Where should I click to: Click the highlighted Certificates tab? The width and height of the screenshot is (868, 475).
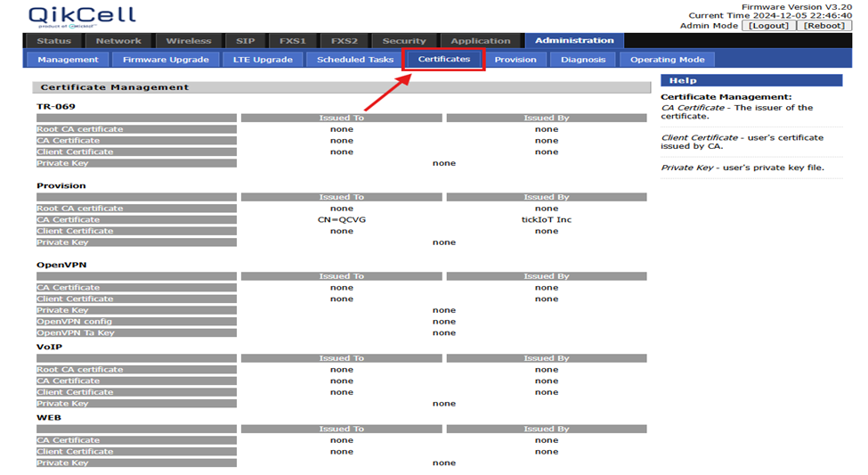pos(444,60)
